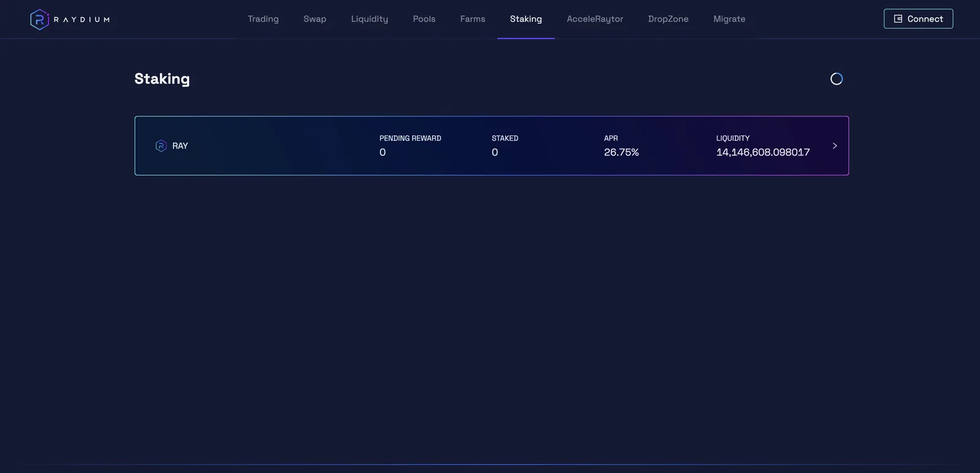Click the wallet icon in Connect button
Screen dimensions: 980x473
tap(898, 19)
